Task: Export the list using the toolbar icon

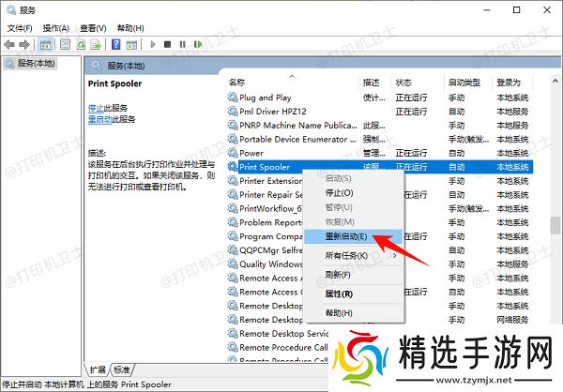Action: [x=96, y=44]
